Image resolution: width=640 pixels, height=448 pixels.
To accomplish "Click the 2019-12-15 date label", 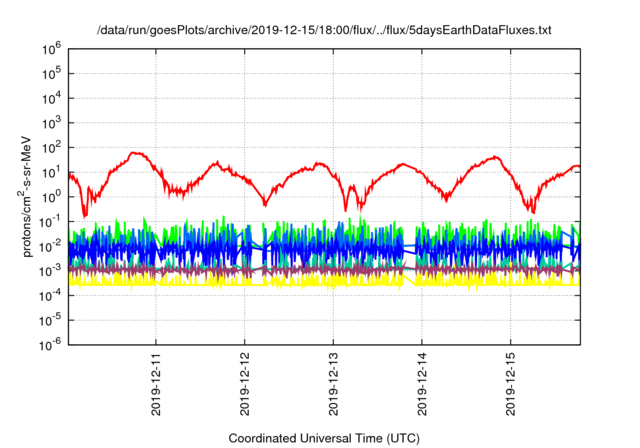I will coord(511,384).
